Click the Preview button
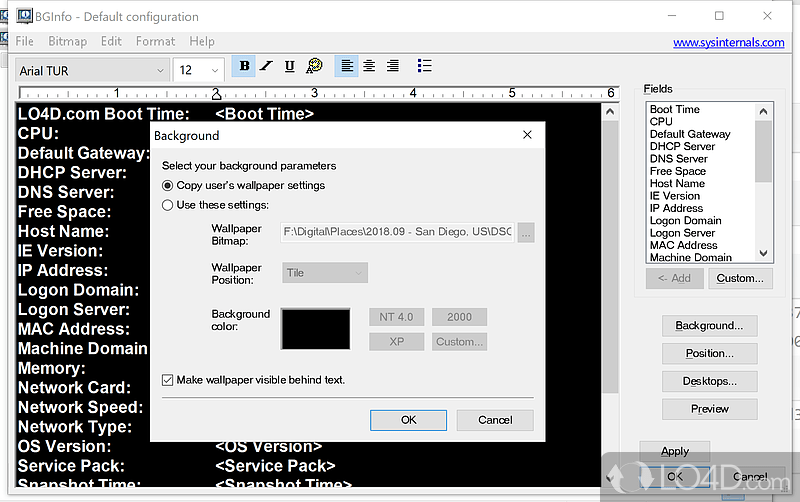 (709, 409)
